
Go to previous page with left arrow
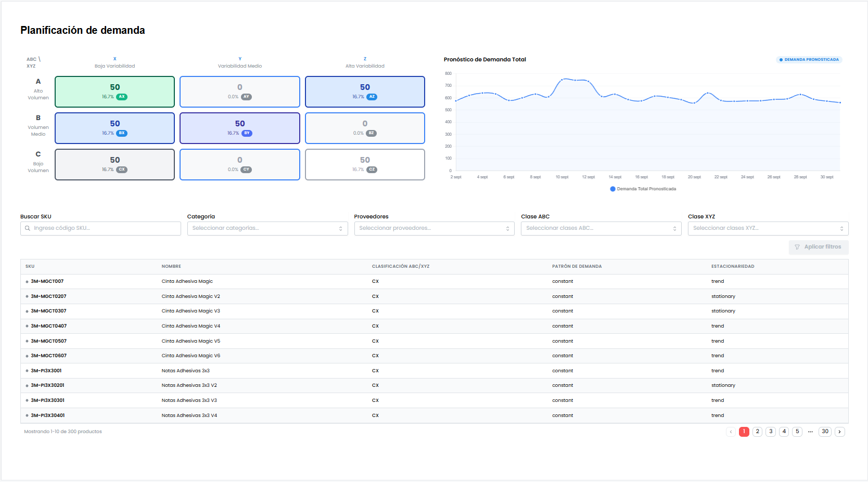click(x=731, y=432)
